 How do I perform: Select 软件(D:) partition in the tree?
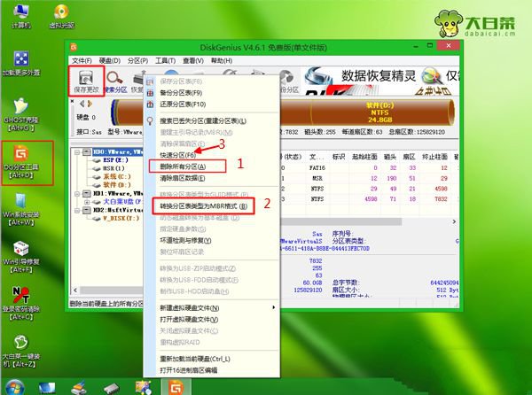tap(117, 185)
